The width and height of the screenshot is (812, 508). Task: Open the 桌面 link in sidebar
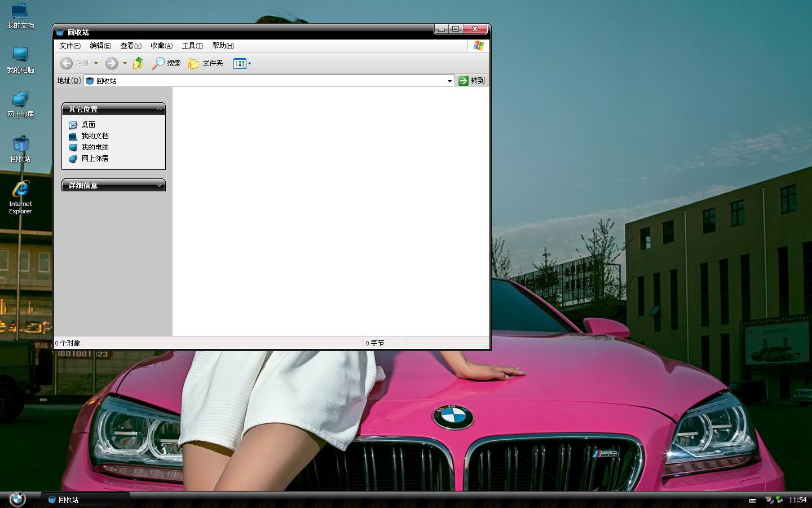pos(88,125)
